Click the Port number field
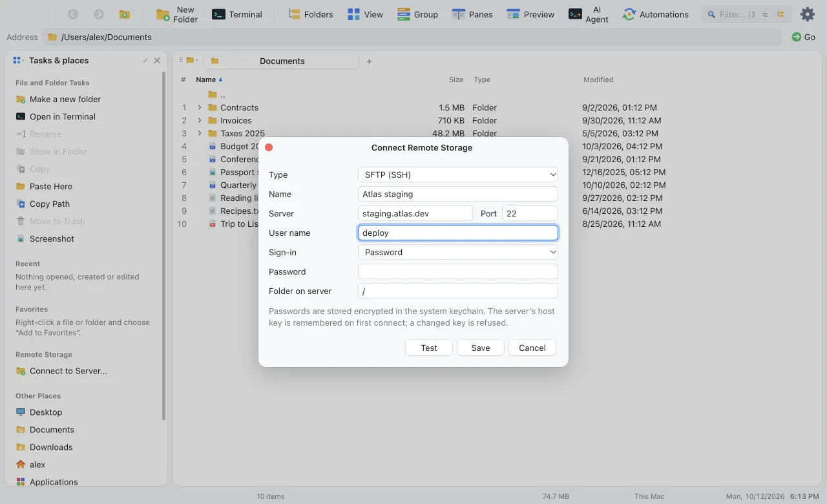This screenshot has width=827, height=504. coord(530,213)
